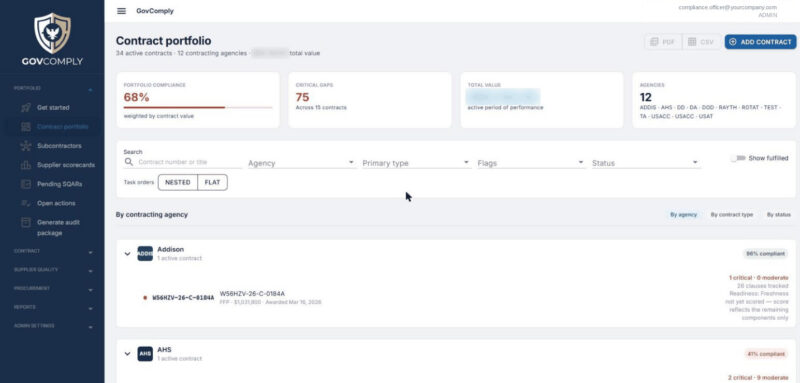The height and width of the screenshot is (383, 800).
Task: Click the GovComply header title
Action: pyautogui.click(x=155, y=11)
